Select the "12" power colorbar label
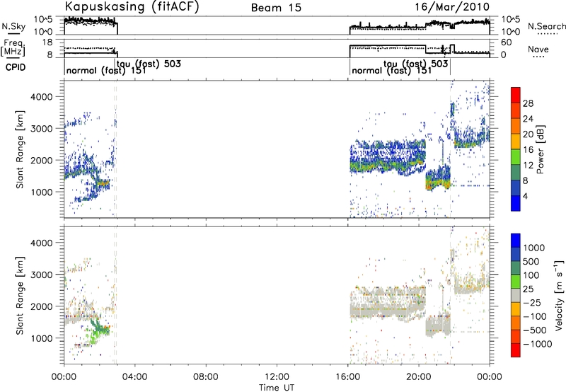 pos(528,166)
